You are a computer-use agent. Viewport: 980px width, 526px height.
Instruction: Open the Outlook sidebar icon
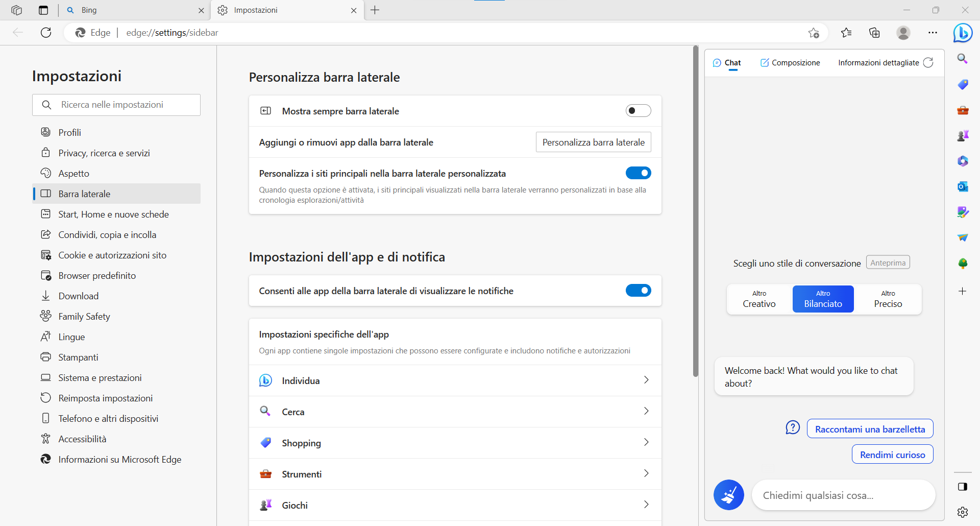pyautogui.click(x=963, y=186)
